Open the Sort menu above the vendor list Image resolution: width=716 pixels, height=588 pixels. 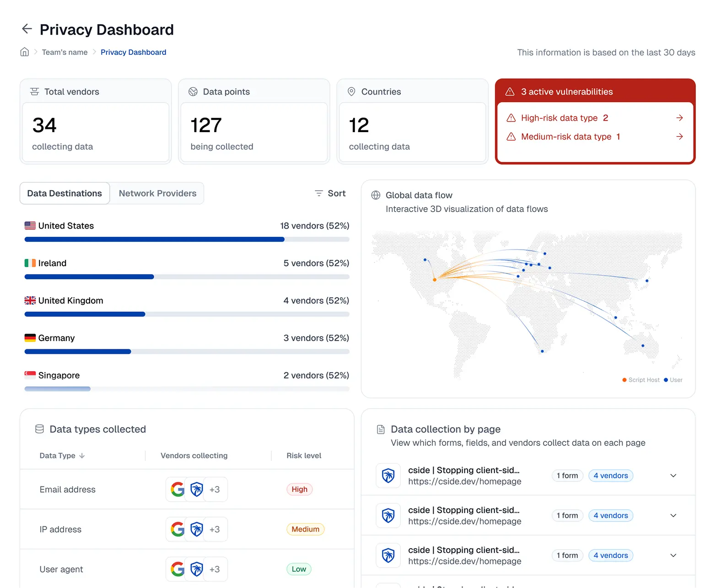point(330,193)
